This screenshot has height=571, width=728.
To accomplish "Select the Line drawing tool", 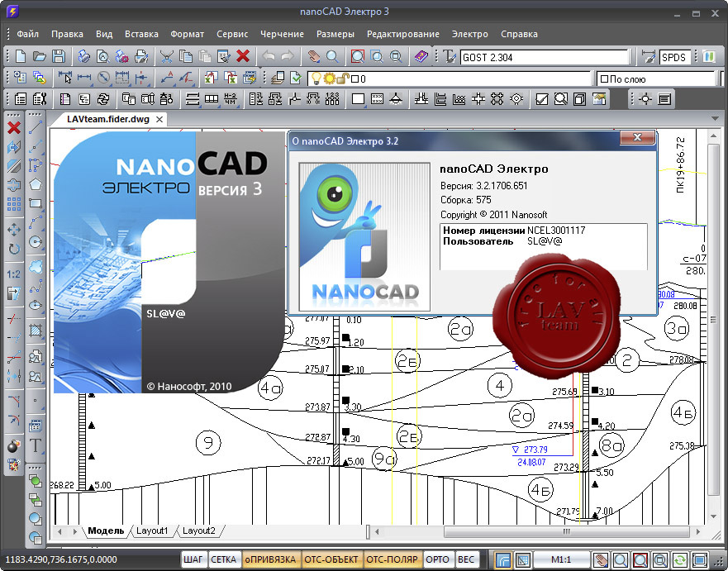I will point(36,126).
